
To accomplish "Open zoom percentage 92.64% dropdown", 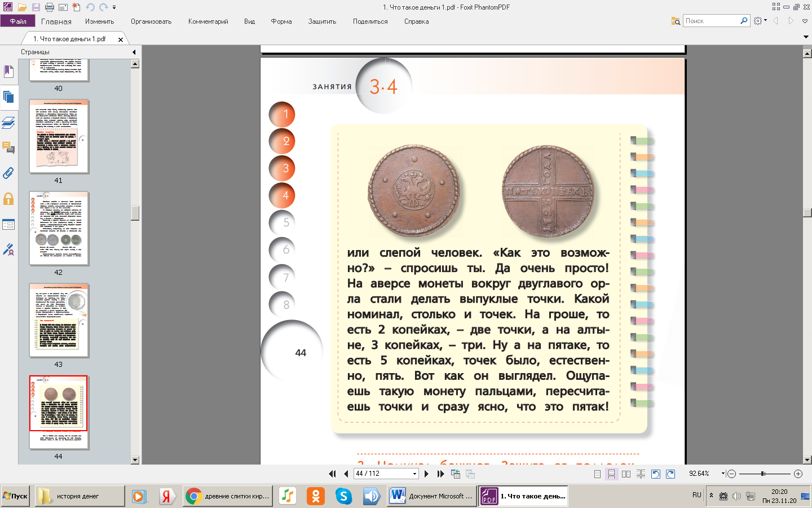I will pyautogui.click(x=722, y=474).
